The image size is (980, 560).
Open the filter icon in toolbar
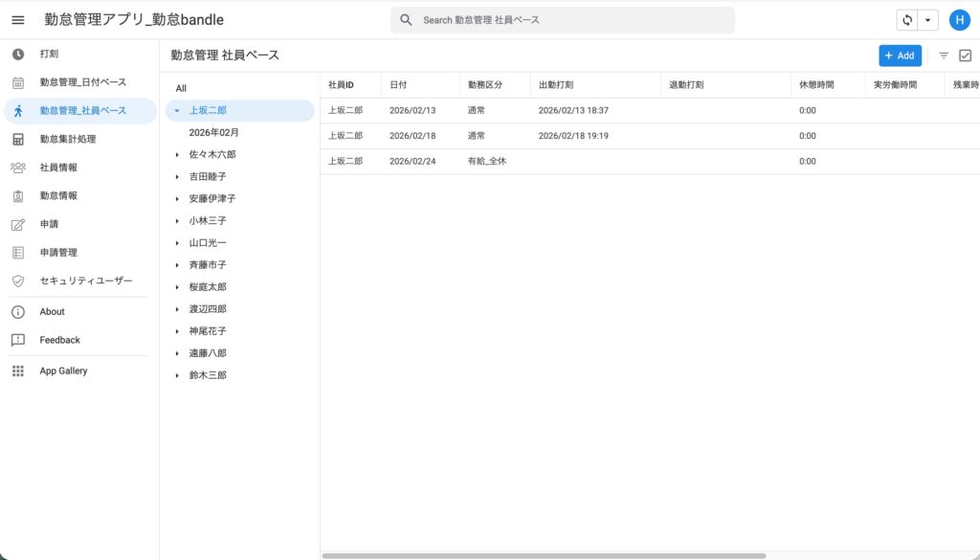click(x=944, y=56)
